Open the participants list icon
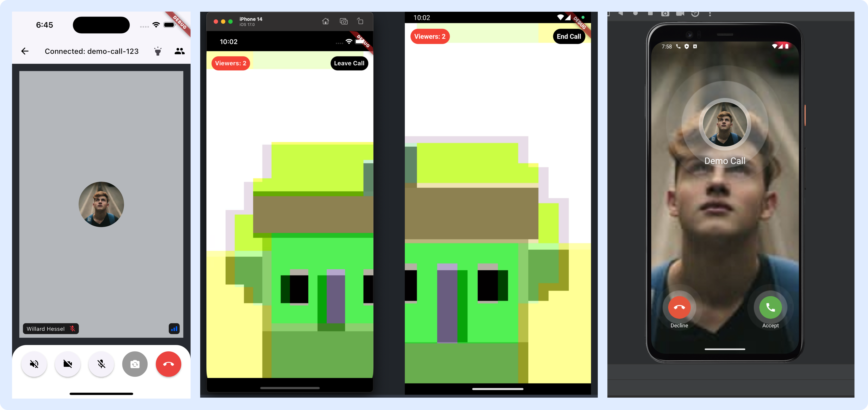868x410 pixels. point(180,51)
